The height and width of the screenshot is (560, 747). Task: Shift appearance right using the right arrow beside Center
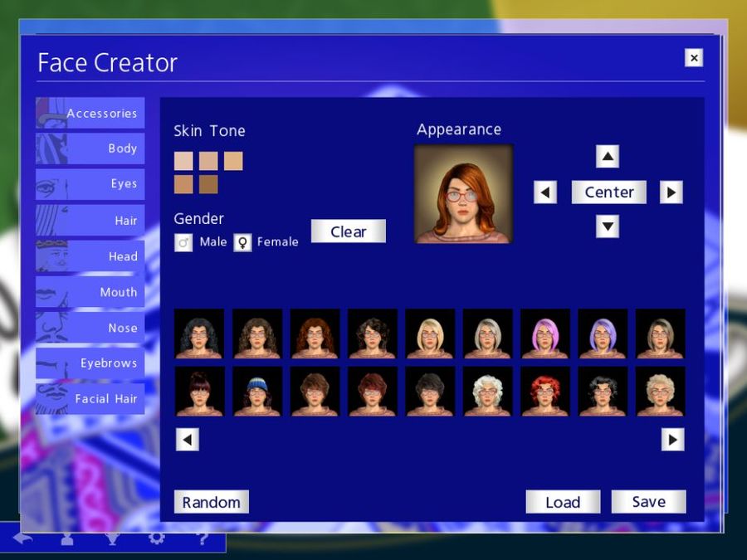click(671, 192)
